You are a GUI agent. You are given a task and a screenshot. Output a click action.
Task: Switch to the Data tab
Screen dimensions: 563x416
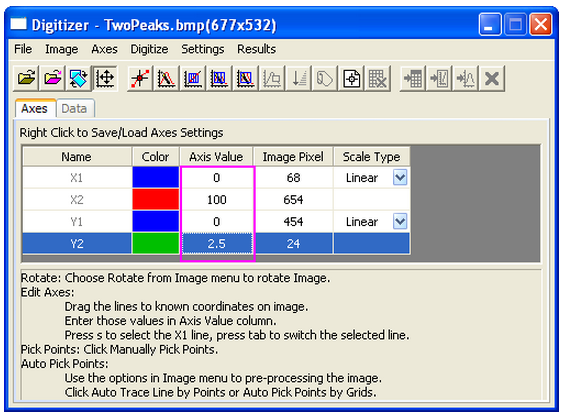(75, 109)
